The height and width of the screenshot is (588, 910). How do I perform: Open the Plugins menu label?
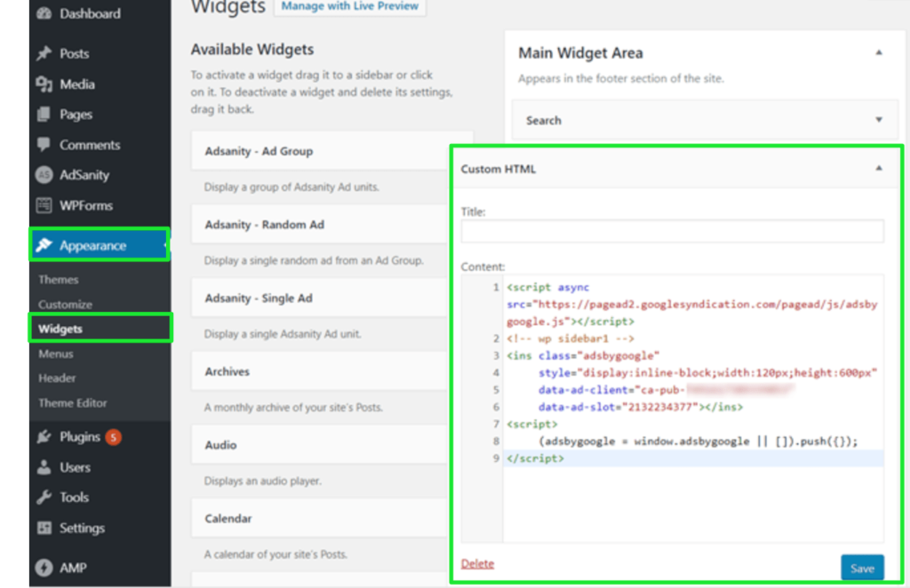79,437
